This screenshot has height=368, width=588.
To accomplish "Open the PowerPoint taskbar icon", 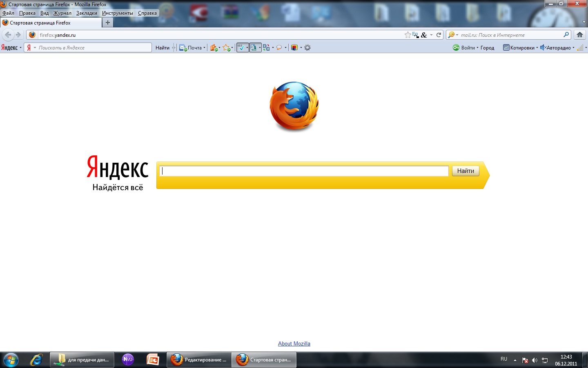I will [x=153, y=360].
